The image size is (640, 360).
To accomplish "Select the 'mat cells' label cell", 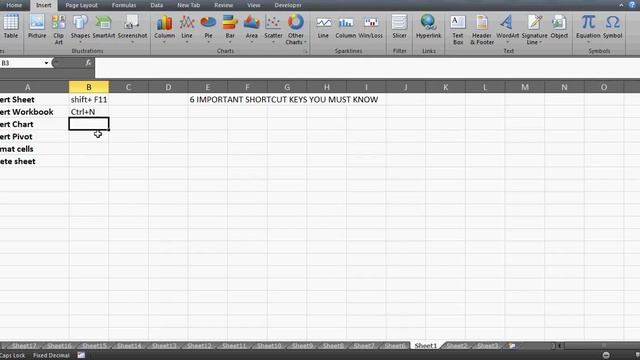I will pos(34,149).
